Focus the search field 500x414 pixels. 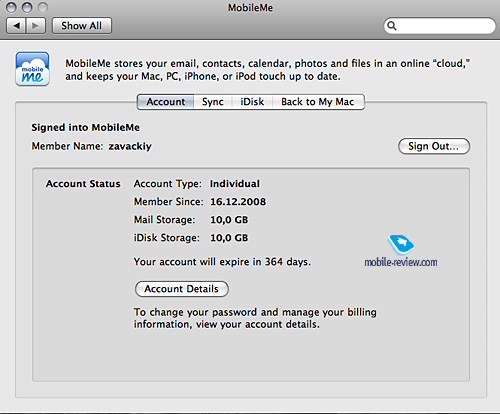tap(440, 26)
